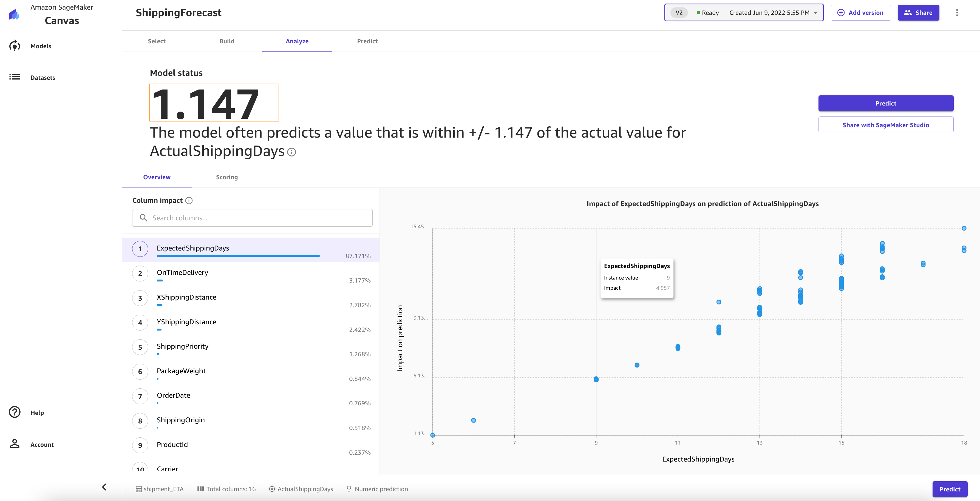The image size is (980, 501).
Task: Click the version dropdown arrow
Action: pos(816,13)
